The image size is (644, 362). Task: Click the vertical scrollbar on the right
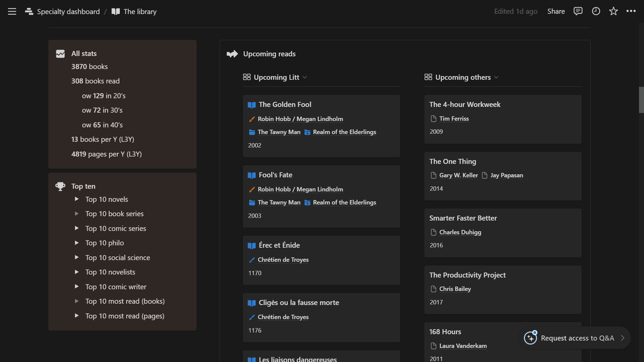(640, 100)
